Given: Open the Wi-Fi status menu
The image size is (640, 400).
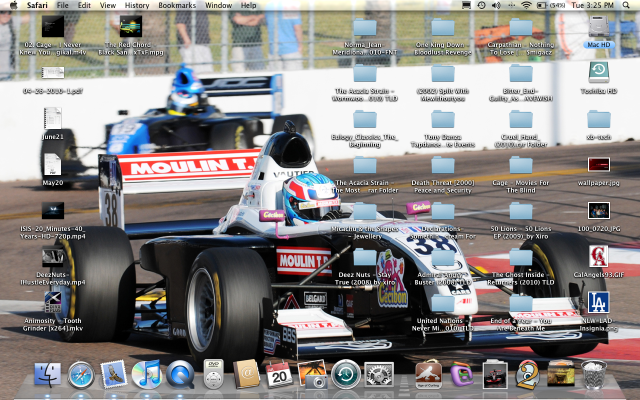Looking at the screenshot, I should click(527, 5).
